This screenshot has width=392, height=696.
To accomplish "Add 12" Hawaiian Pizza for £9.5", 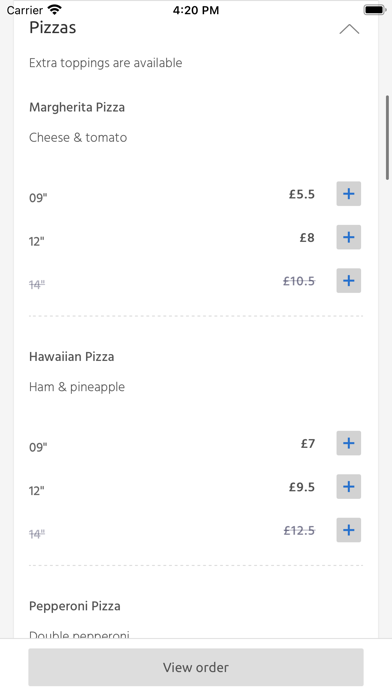I will tap(348, 486).
